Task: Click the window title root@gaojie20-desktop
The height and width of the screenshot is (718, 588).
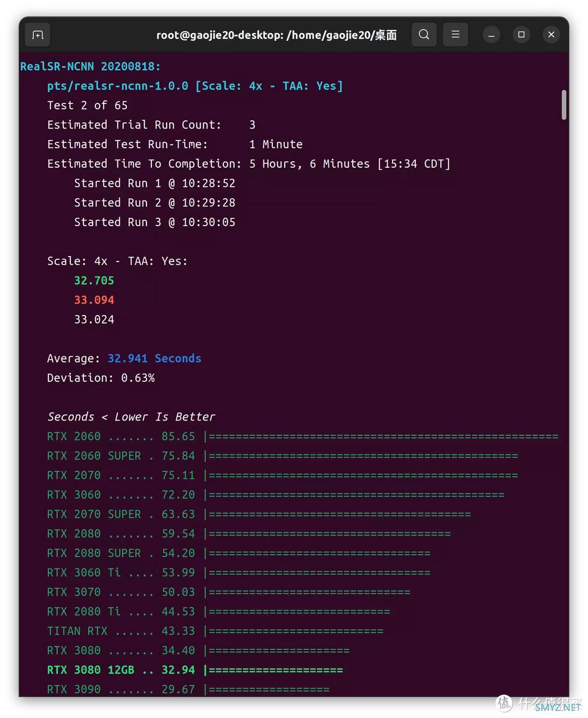Action: tap(277, 35)
